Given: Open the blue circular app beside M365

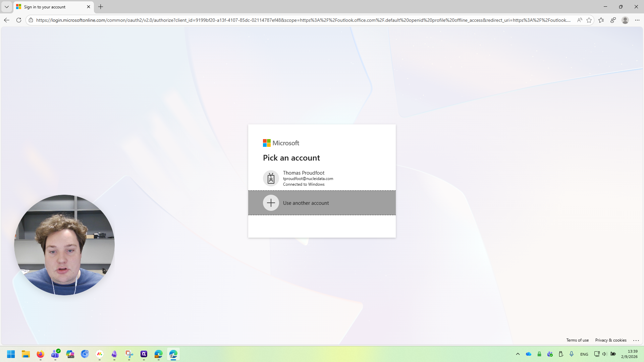Looking at the screenshot, I should [85, 354].
